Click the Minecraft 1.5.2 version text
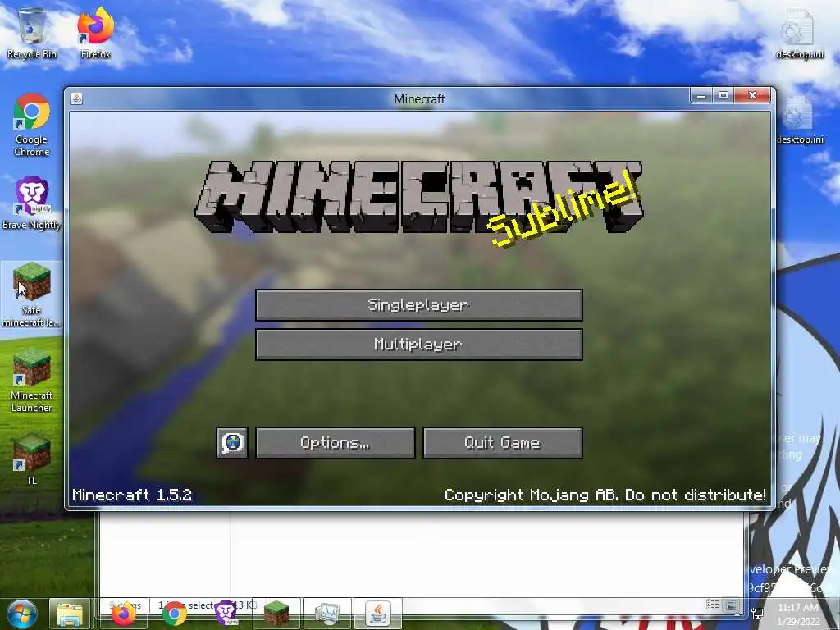Viewport: 840px width, 630px height. (x=132, y=495)
